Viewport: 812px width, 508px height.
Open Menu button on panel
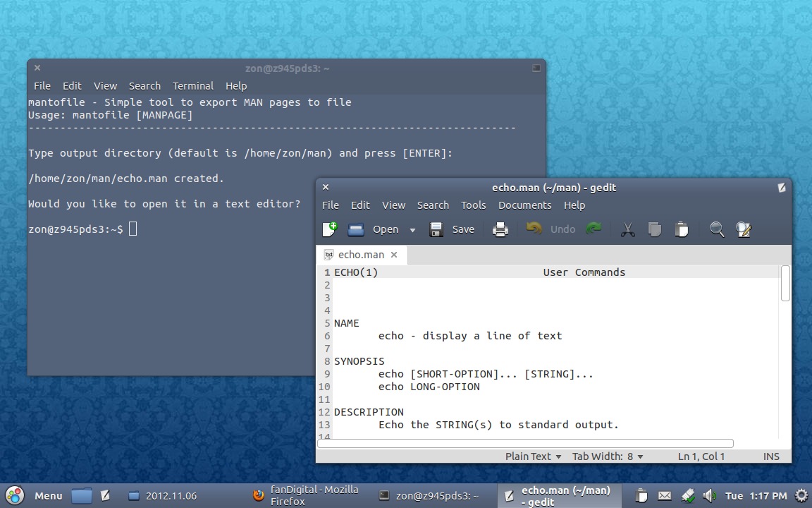click(x=48, y=496)
